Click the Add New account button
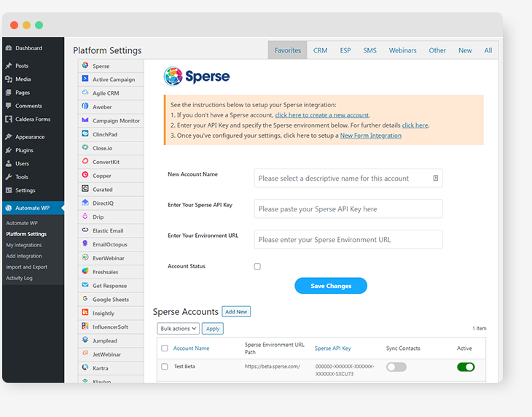 pos(236,311)
